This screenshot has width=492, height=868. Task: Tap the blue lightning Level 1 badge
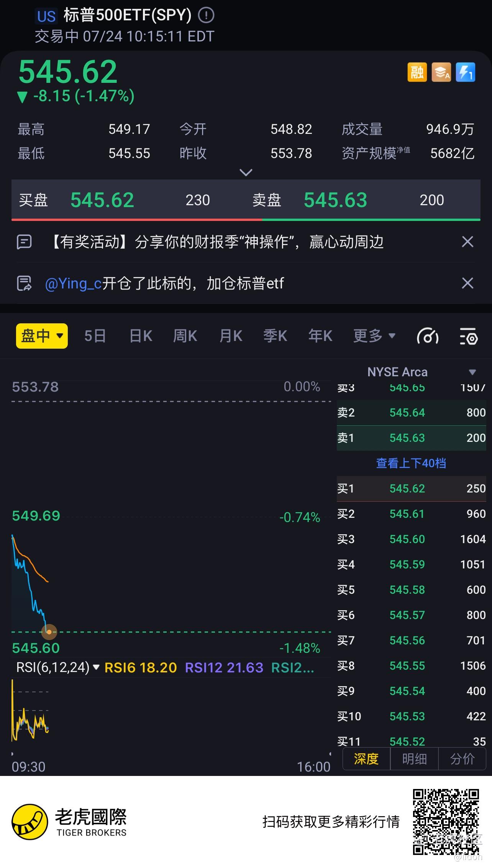[x=466, y=72]
